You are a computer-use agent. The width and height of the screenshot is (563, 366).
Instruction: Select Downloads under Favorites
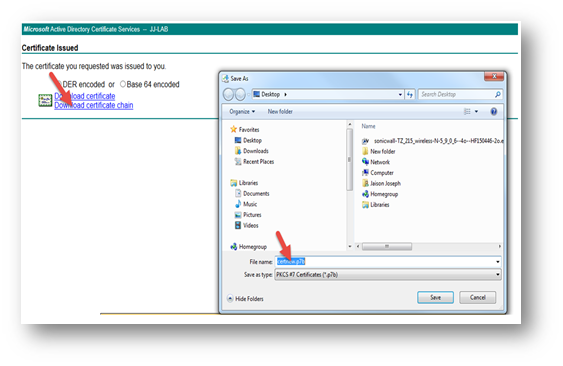pos(251,151)
